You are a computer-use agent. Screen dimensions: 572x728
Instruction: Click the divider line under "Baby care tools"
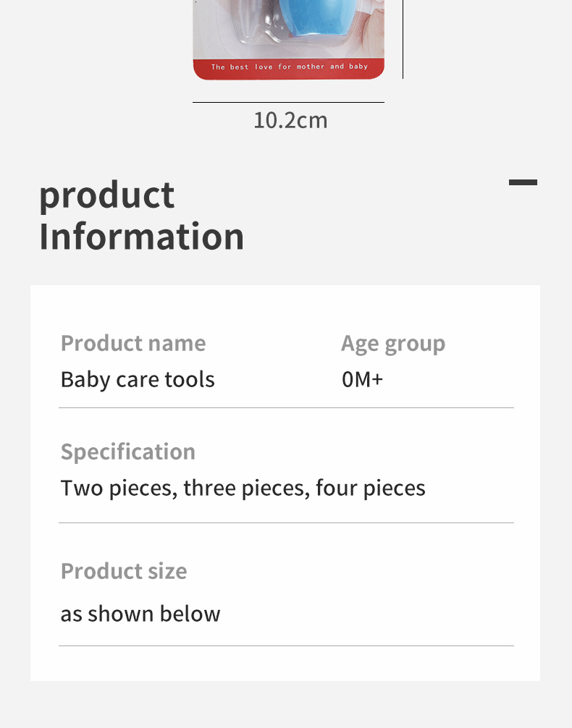pyautogui.click(x=286, y=408)
